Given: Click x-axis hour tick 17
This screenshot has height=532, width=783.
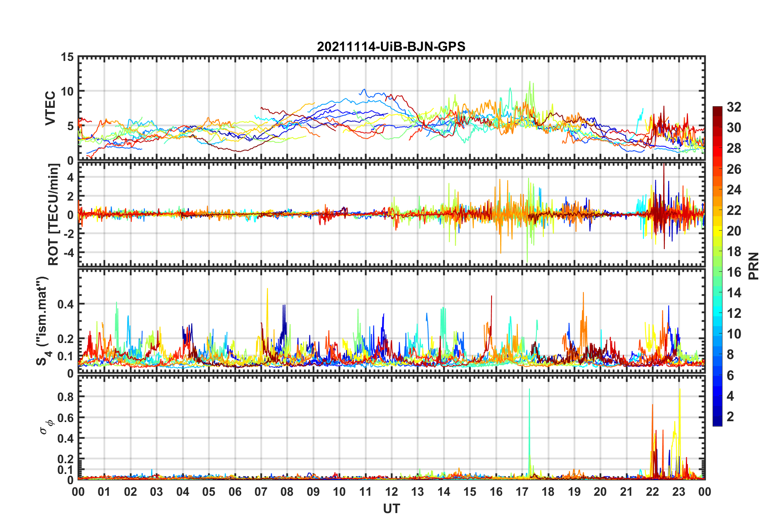Looking at the screenshot, I should point(522,492).
